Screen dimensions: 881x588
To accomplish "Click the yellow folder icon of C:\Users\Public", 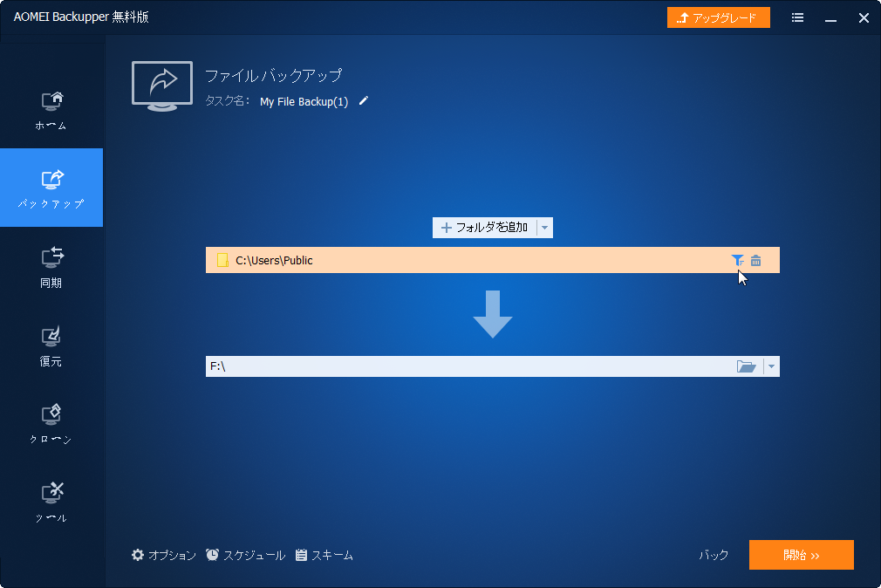I will (222, 260).
